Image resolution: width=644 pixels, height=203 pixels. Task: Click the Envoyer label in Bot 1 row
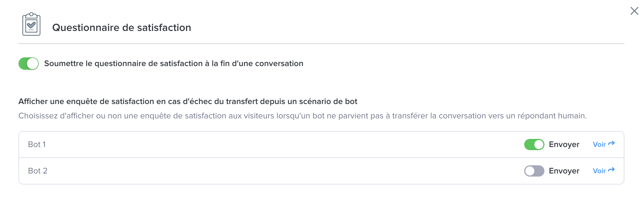[564, 145]
